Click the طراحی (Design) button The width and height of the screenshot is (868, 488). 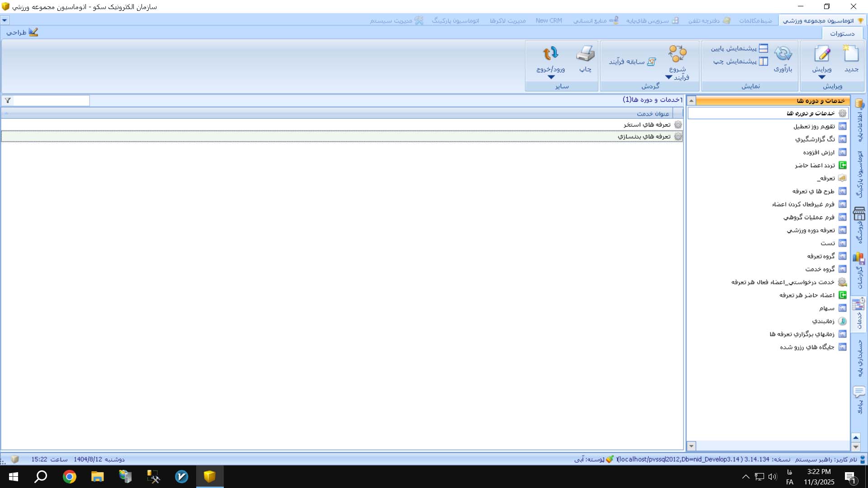coord(22,32)
